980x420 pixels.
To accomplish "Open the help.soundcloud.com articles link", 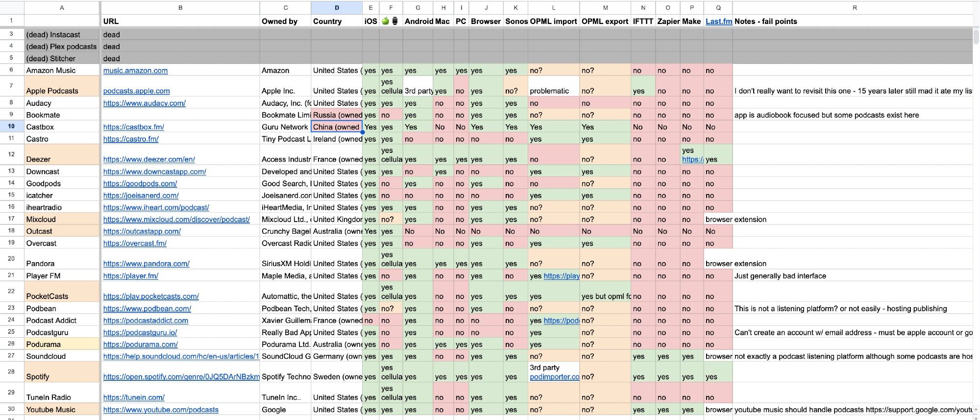I will pos(181,356).
